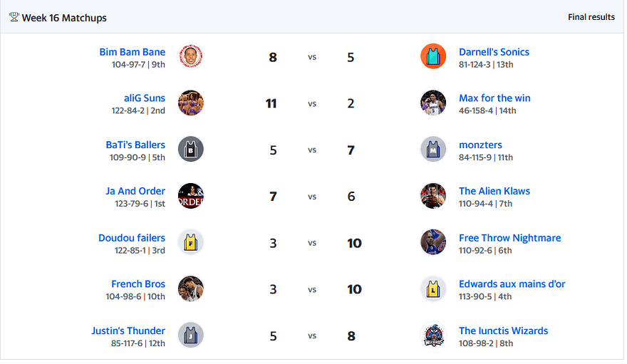Click the Final results label
Image resolution: width=627 pixels, height=364 pixels.
pos(591,17)
